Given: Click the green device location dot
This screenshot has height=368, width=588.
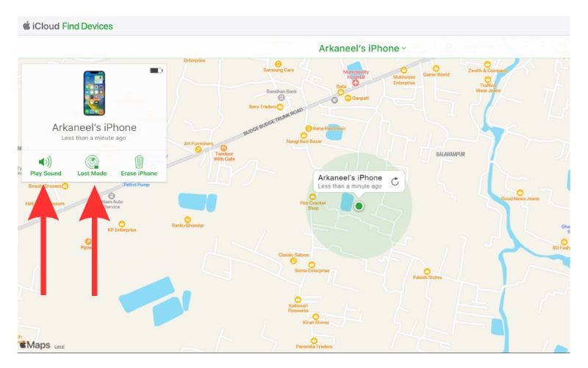Looking at the screenshot, I should (x=359, y=206).
